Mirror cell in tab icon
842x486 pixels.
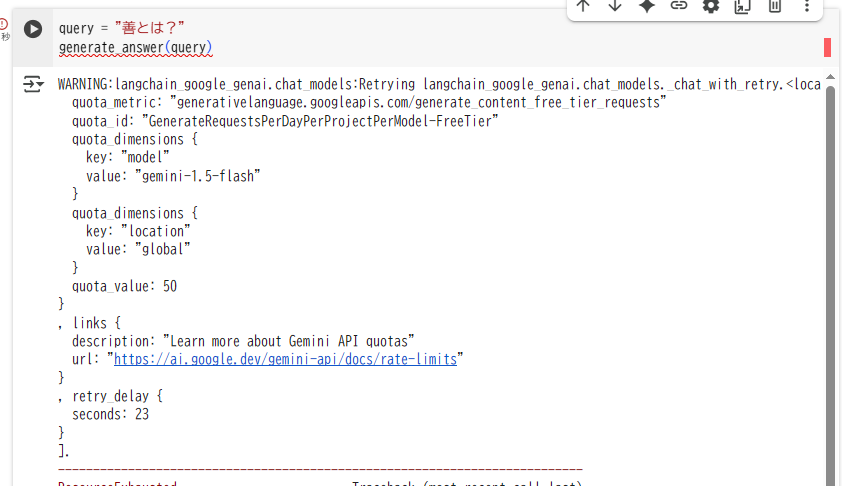point(743,6)
